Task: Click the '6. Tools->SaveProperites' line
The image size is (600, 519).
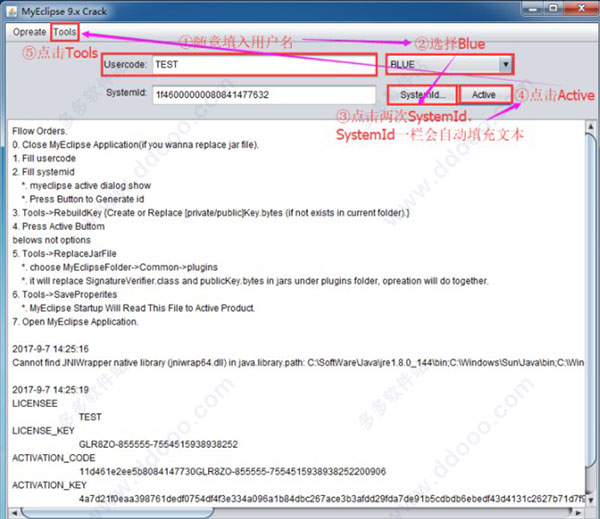Action: (64, 295)
